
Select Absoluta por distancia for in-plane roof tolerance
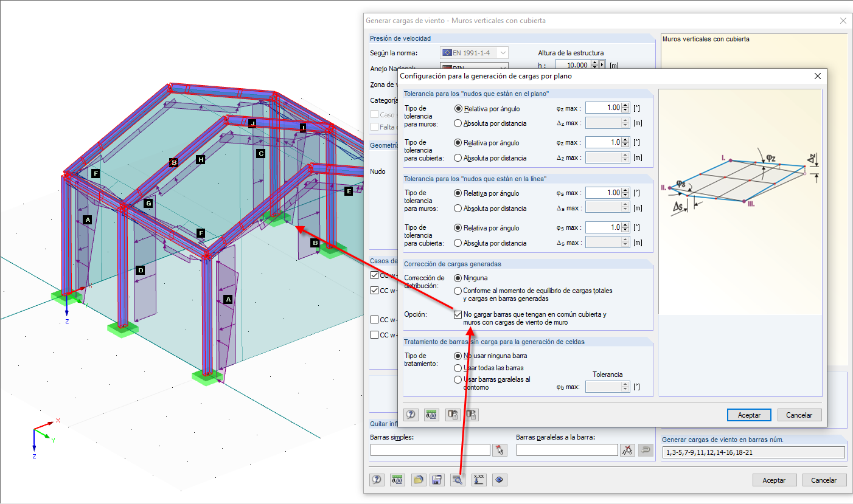[458, 158]
